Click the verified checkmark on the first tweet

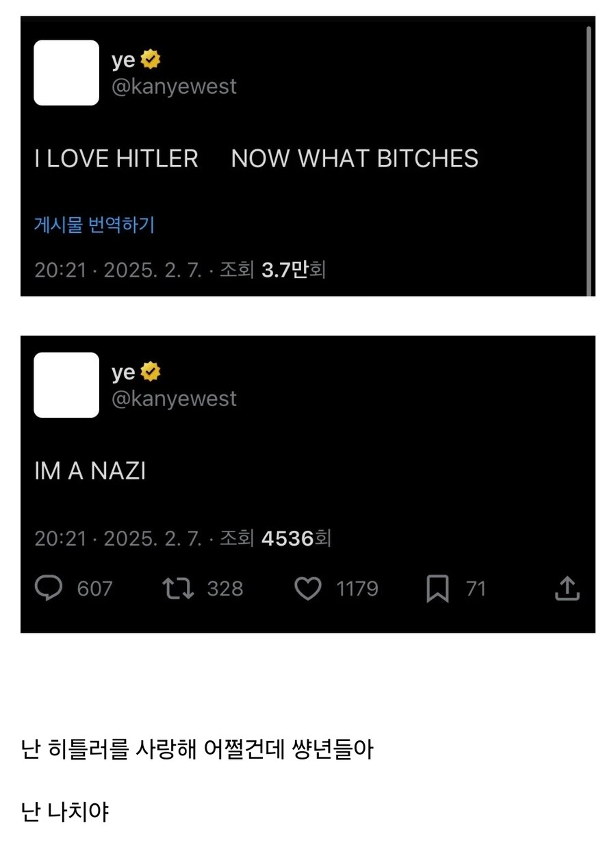[x=149, y=60]
